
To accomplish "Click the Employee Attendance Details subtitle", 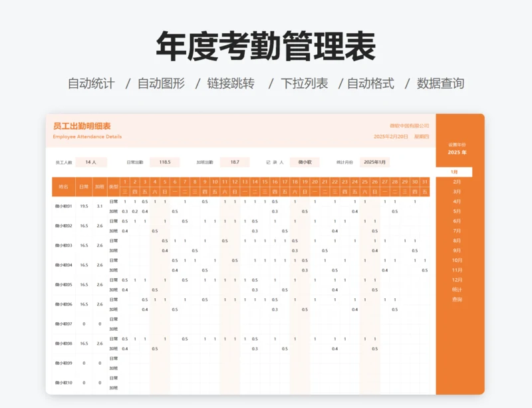I will (x=87, y=136).
